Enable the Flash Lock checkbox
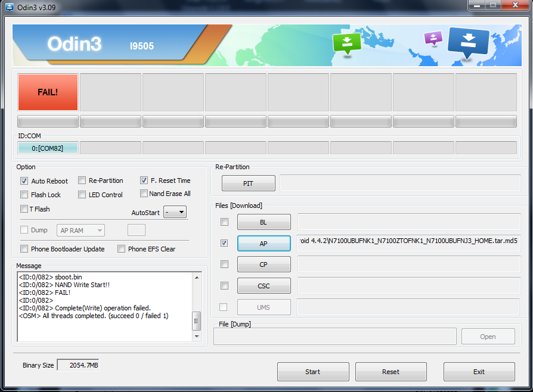533x392 pixels. [24, 195]
